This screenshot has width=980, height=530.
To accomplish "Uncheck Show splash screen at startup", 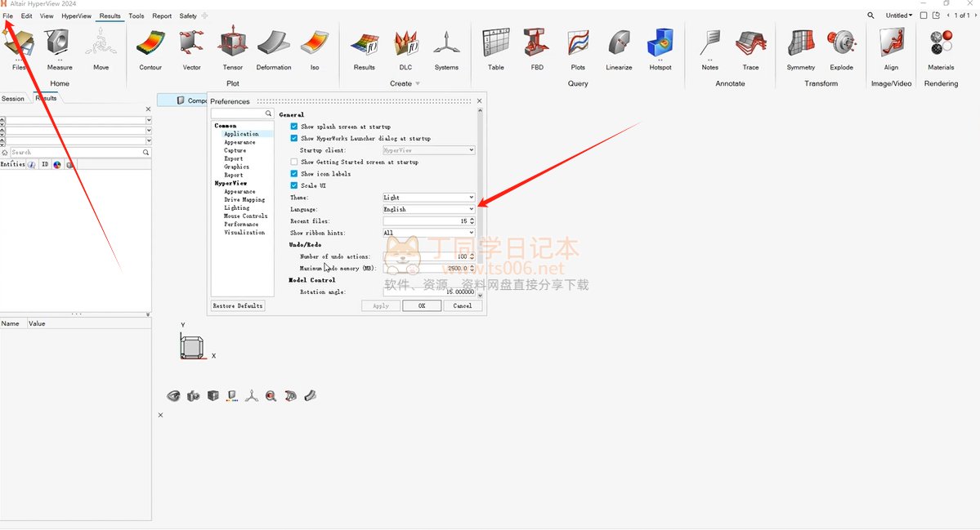I will (x=293, y=127).
